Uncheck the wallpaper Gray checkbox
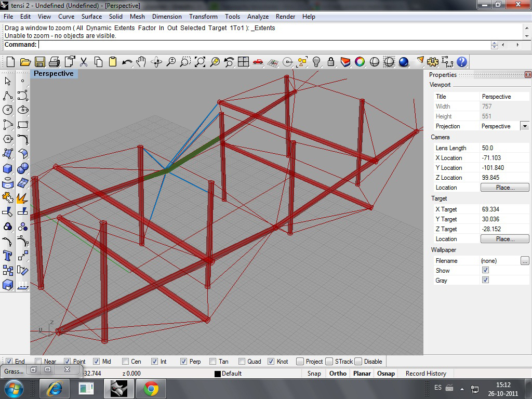Viewport: 532px width, 399px height. [485, 280]
